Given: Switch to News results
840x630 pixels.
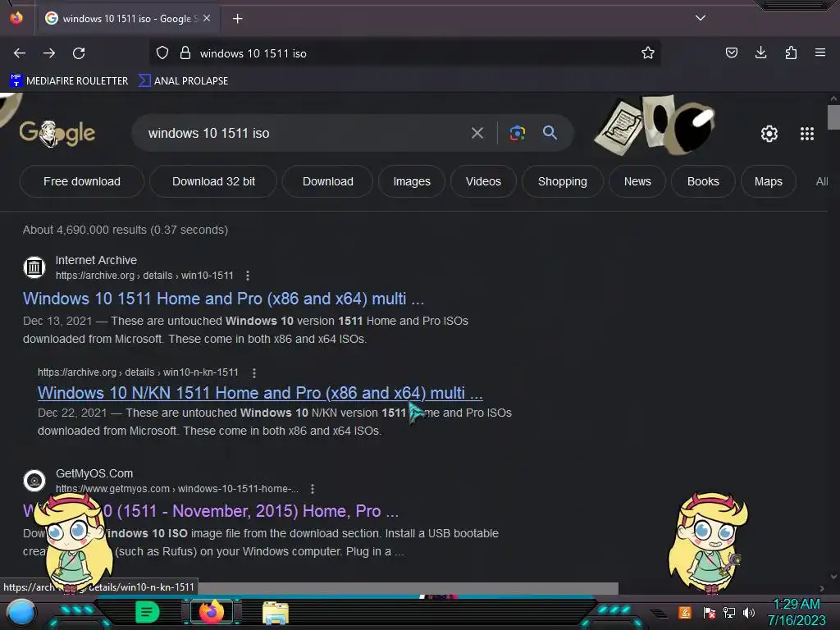Looking at the screenshot, I should tap(637, 181).
